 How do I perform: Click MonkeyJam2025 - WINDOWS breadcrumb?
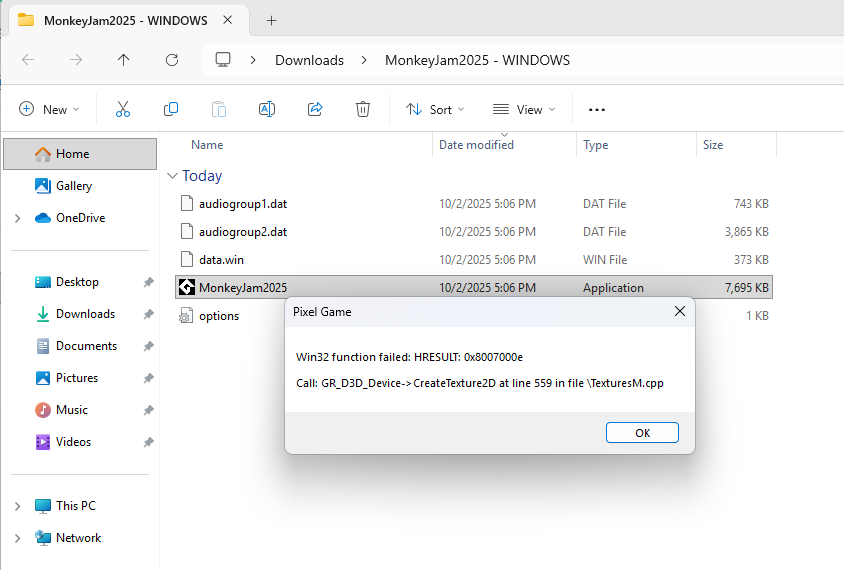477,60
